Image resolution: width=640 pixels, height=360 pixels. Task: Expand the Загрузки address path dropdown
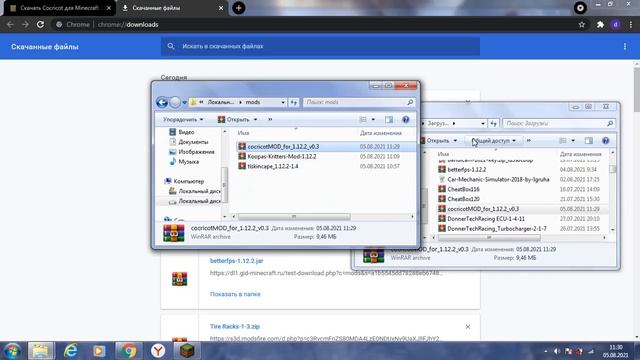tap(483, 123)
